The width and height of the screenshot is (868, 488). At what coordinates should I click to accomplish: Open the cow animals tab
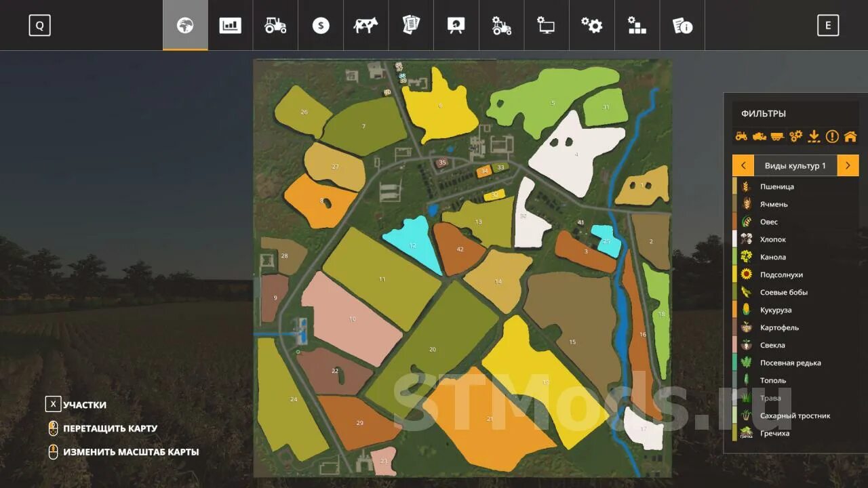(x=366, y=26)
